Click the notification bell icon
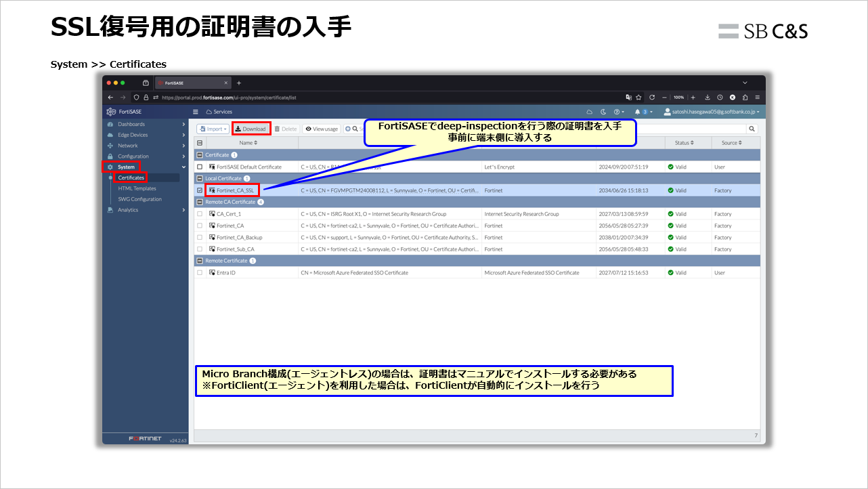 pyautogui.click(x=637, y=112)
